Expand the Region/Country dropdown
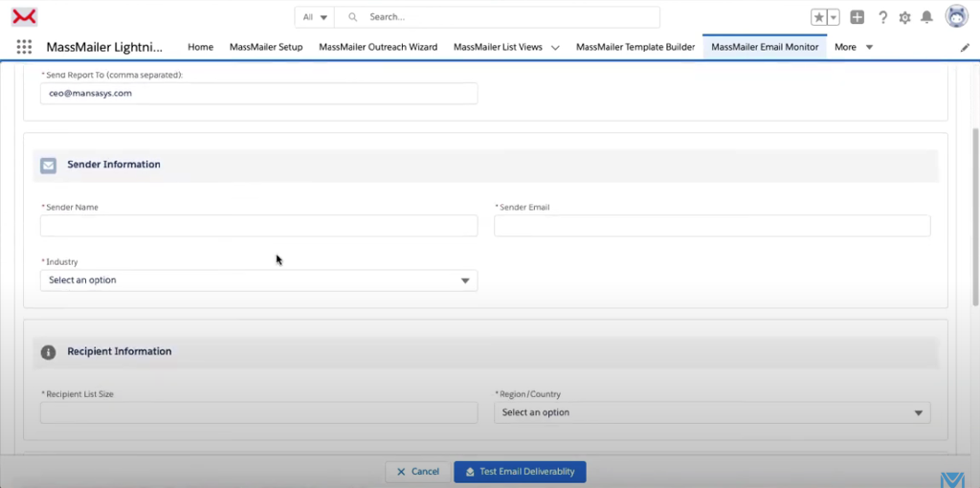Image resolution: width=980 pixels, height=488 pixels. 712,412
